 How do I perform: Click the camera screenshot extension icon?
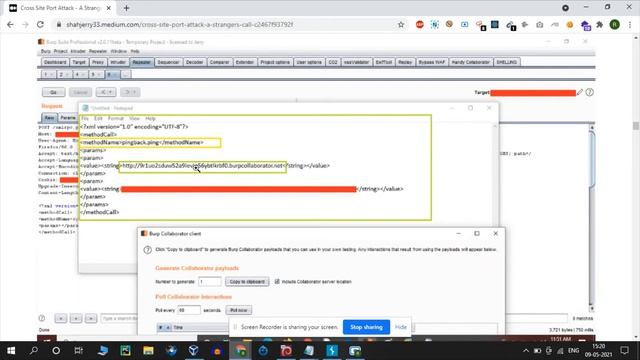pos(540,24)
